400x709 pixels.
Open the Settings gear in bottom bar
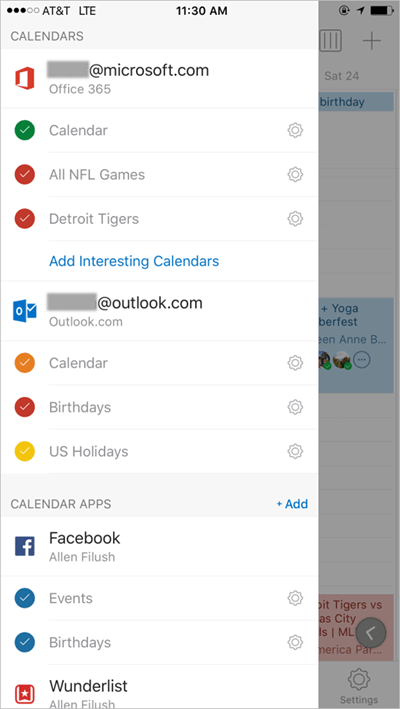359,679
